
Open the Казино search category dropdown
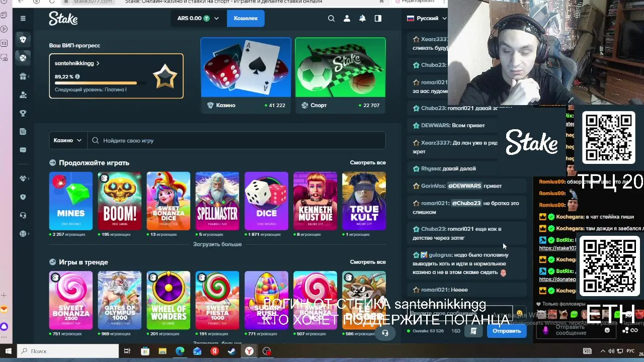click(x=68, y=140)
